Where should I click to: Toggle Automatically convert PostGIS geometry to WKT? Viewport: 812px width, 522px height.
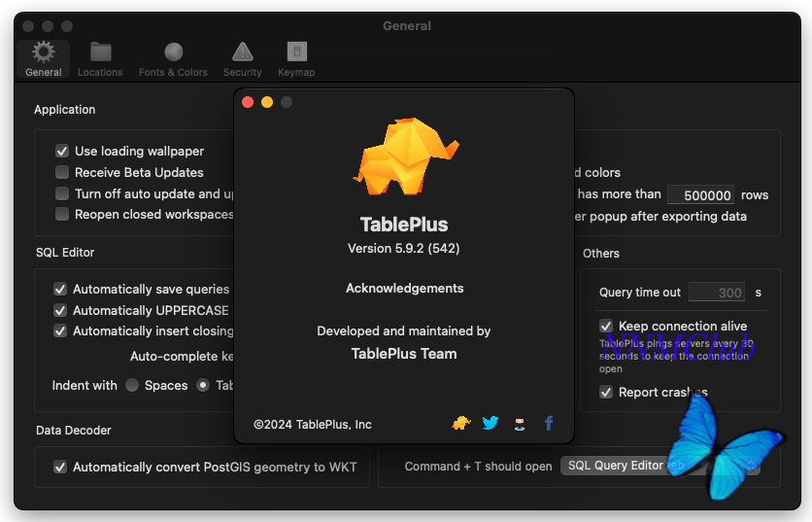(60, 467)
